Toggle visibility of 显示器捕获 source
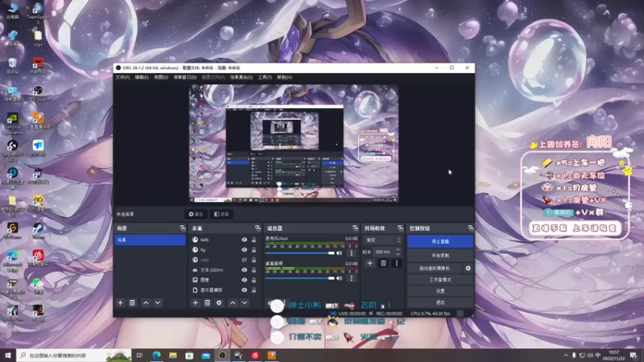The height and width of the screenshot is (362, 644). pyautogui.click(x=245, y=290)
